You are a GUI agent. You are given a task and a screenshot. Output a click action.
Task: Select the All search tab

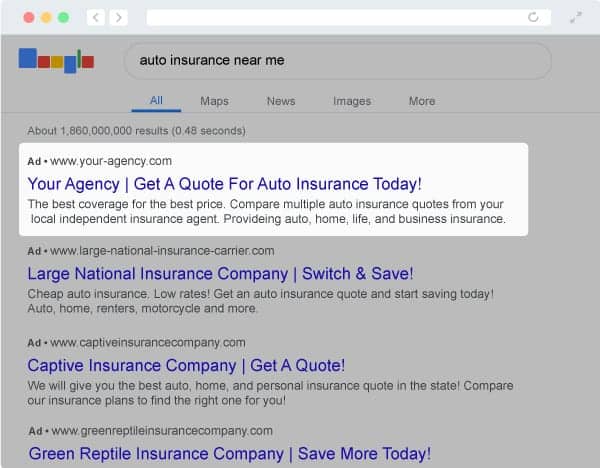click(156, 101)
